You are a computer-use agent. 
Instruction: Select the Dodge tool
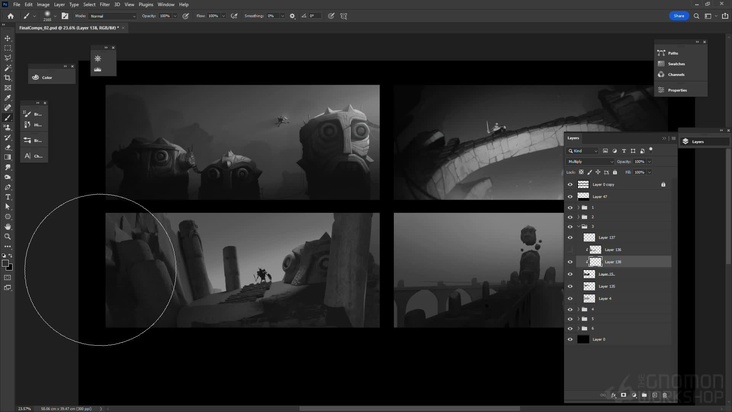pos(7,177)
